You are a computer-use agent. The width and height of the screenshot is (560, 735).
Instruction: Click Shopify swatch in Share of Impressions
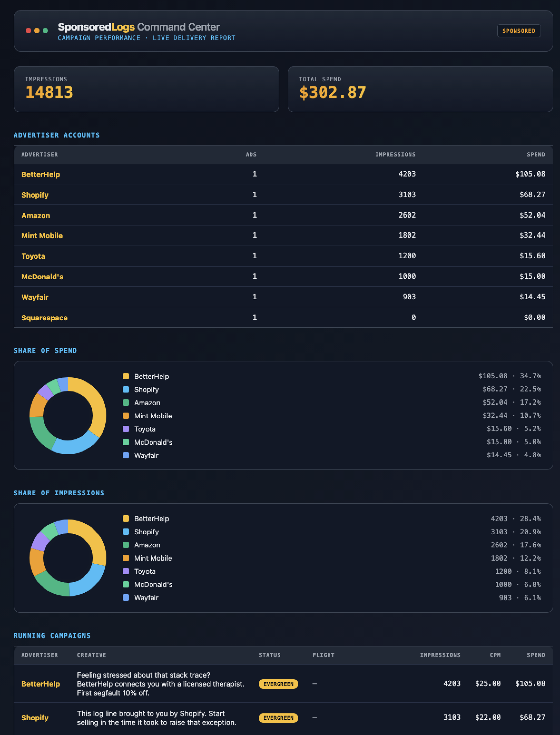tap(126, 532)
